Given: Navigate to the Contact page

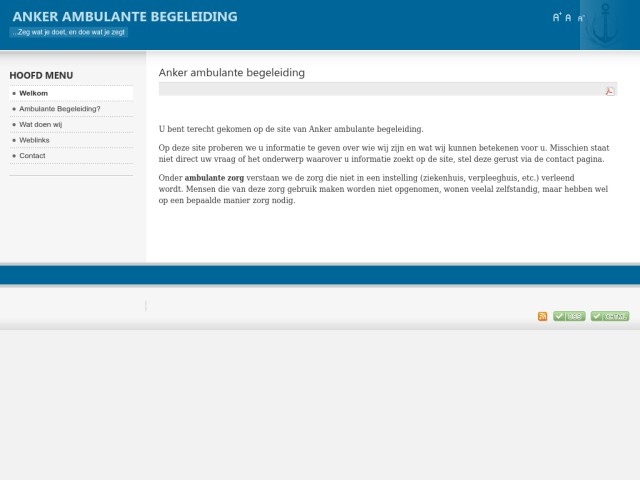Looking at the screenshot, I should 32,156.
